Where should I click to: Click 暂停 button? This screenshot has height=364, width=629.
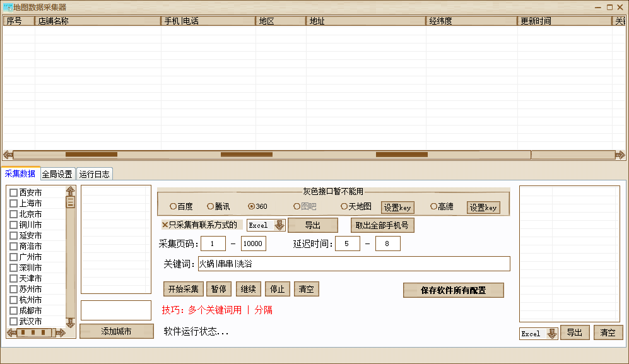219,289
